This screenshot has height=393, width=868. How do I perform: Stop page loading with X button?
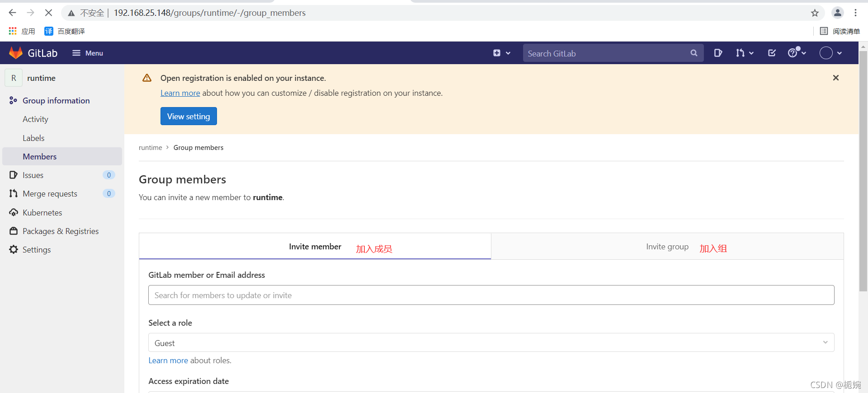coord(48,13)
